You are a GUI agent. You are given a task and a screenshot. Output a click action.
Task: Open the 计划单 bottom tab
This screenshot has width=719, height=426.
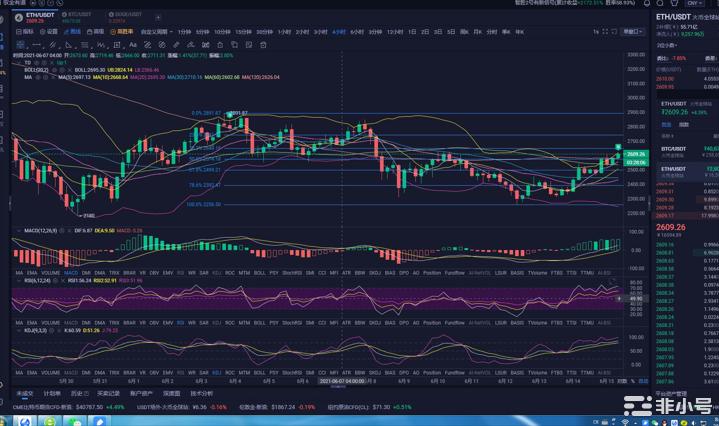click(x=51, y=393)
